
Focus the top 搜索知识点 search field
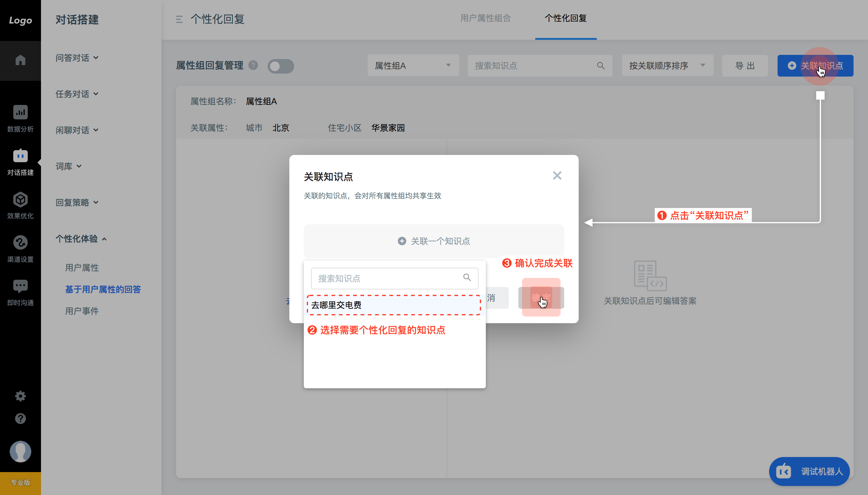click(539, 65)
